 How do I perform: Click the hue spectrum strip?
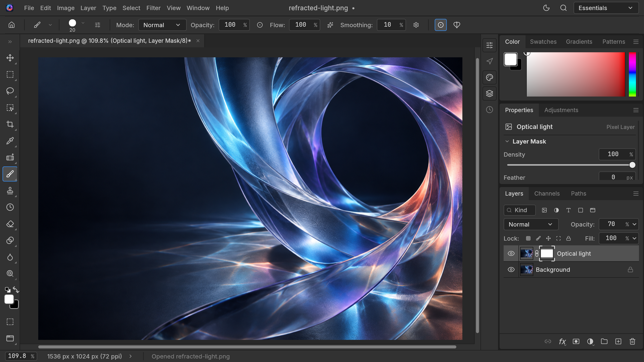632,74
